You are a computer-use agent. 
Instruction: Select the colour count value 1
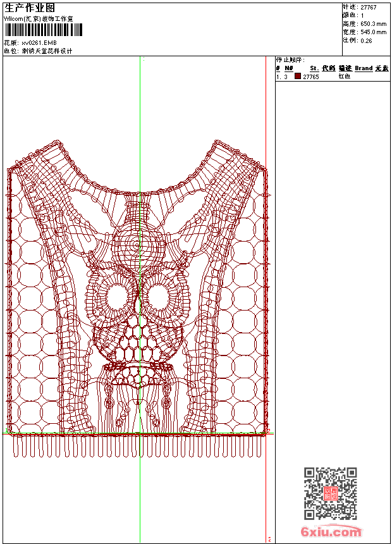pos(362,16)
